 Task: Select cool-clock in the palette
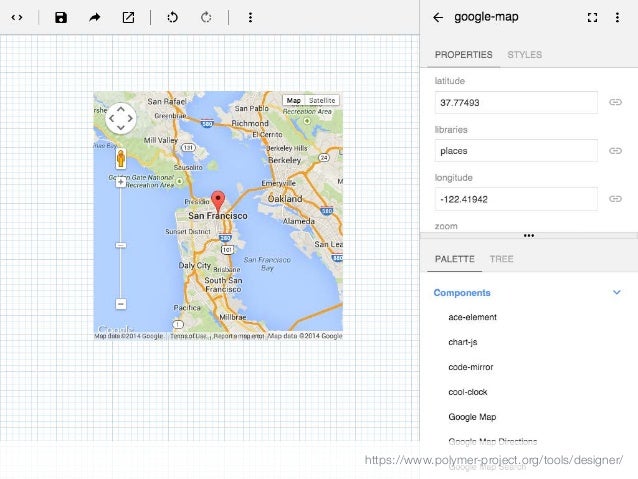pos(468,392)
